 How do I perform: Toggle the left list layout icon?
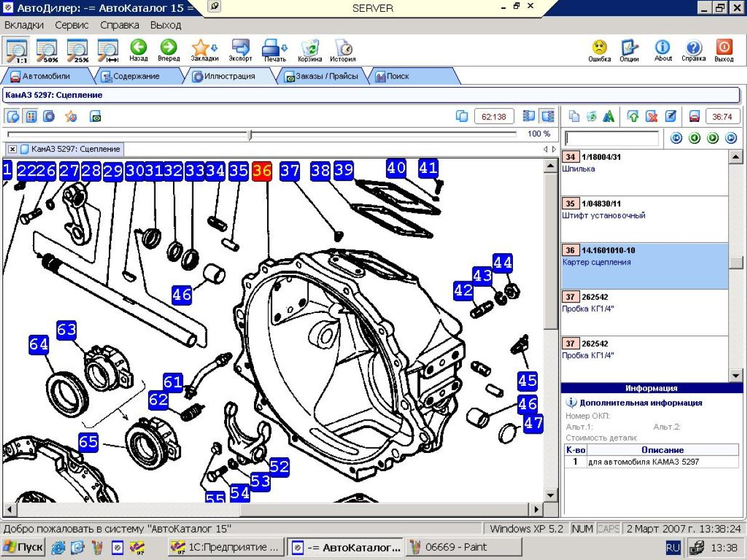tap(529, 116)
